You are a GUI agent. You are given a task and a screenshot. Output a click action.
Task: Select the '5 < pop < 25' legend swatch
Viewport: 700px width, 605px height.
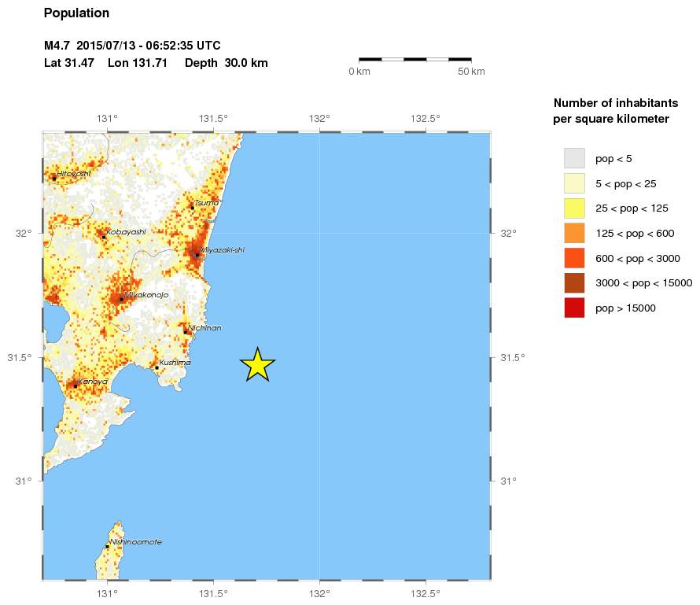[x=574, y=183]
